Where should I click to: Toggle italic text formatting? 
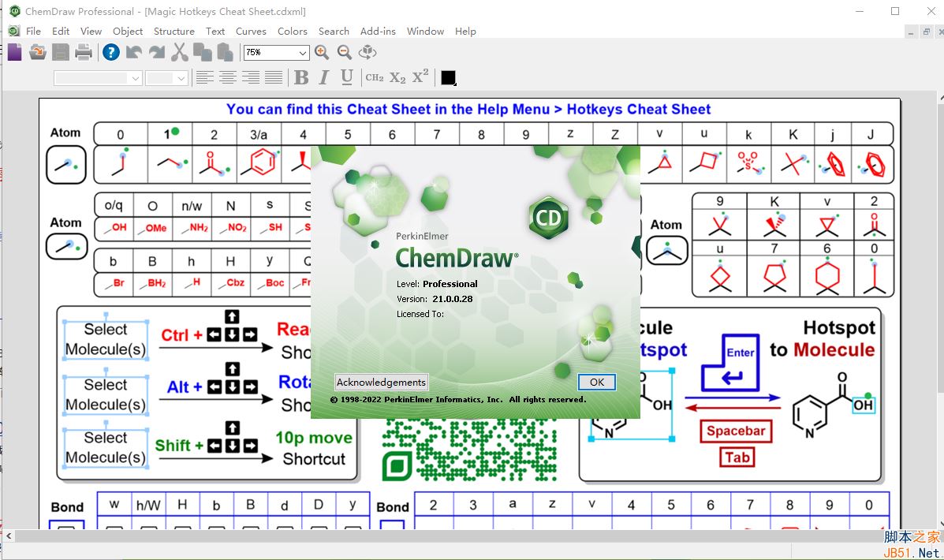[x=323, y=77]
